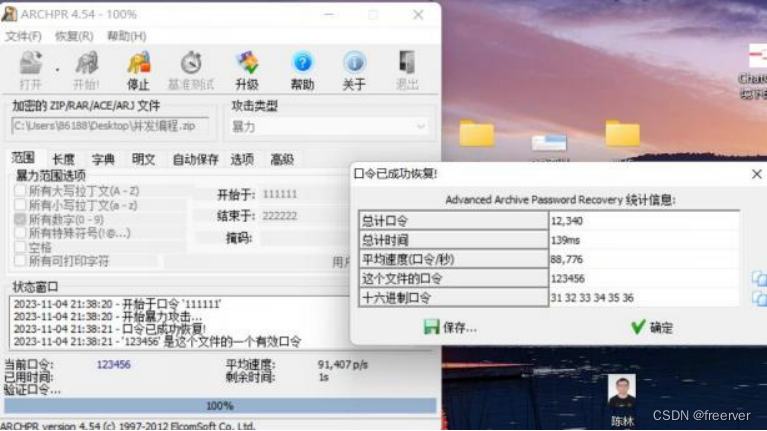This screenshot has width=767, height=431.
Task: Click the 12,340 总计口令 value
Action: tap(566, 221)
